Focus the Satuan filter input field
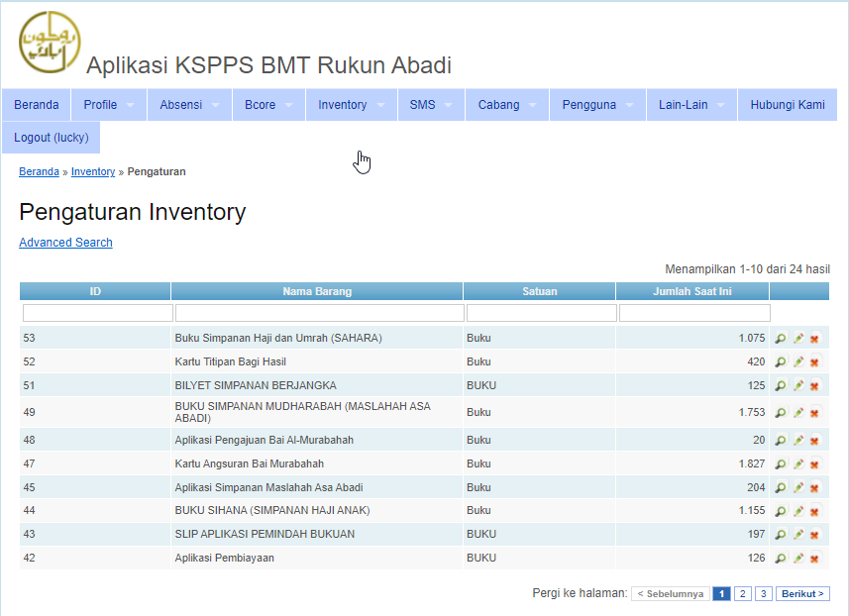Image resolution: width=849 pixels, height=616 pixels. pyautogui.click(x=542, y=313)
